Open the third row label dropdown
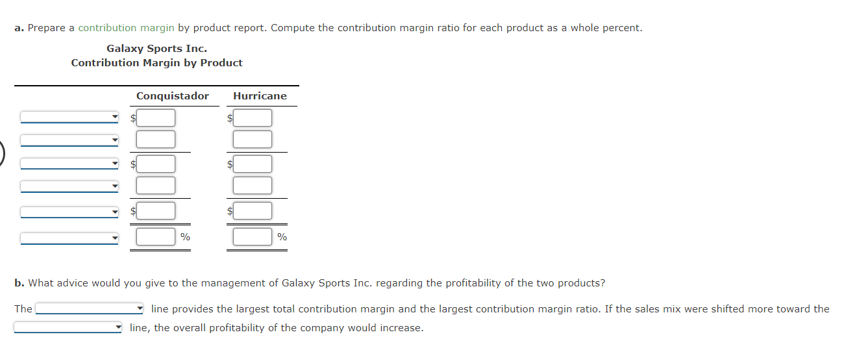This screenshot has height=352, width=868. [x=69, y=164]
